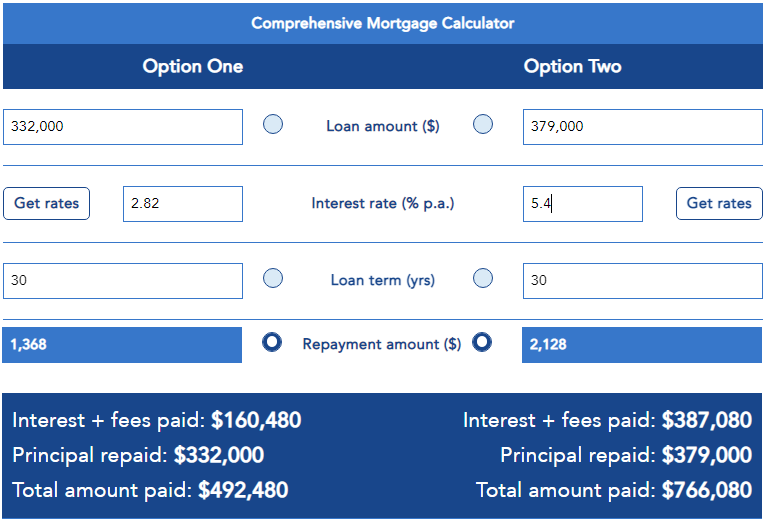The height and width of the screenshot is (521, 770).
Task: Click the 2,128 repayment amount box
Action: point(641,345)
